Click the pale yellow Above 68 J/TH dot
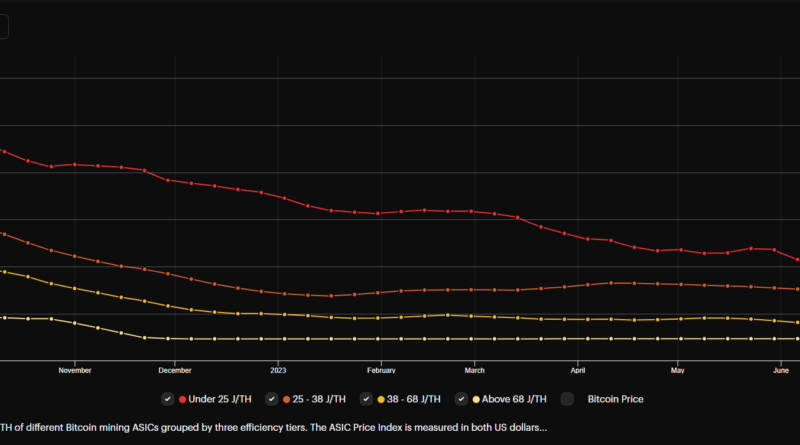Viewport: 800px width, 445px height. [477, 399]
